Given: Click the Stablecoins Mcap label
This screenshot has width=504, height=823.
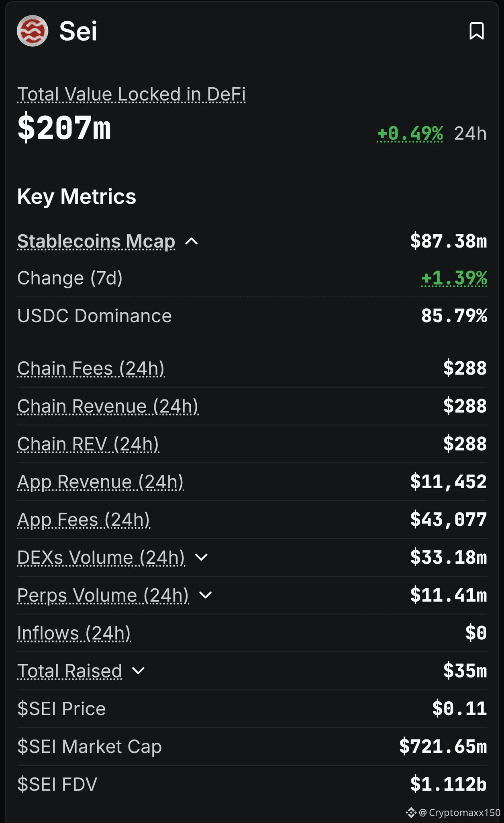Looking at the screenshot, I should [x=96, y=242].
